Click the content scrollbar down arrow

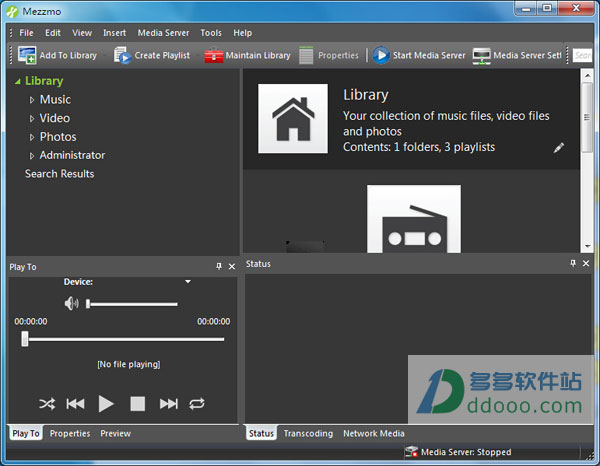[x=587, y=246]
